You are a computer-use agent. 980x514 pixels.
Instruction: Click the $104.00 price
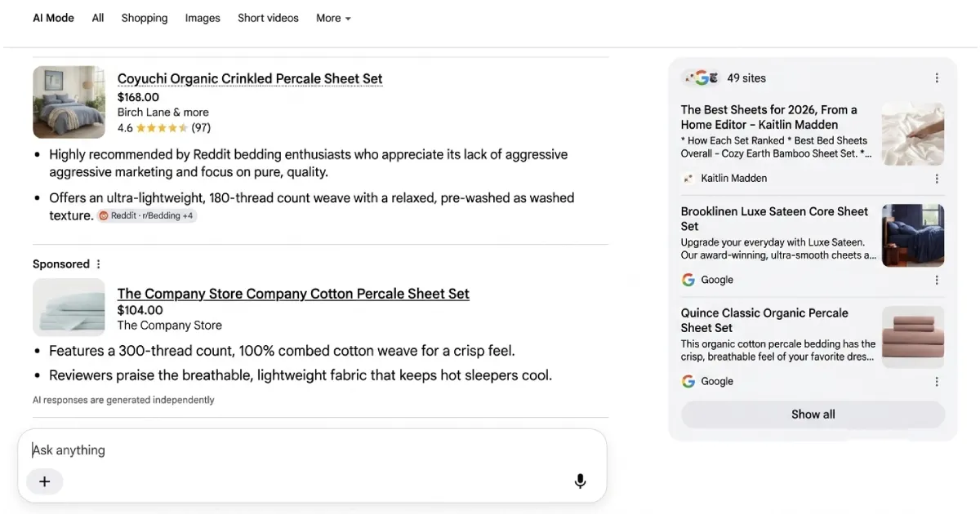(x=140, y=310)
